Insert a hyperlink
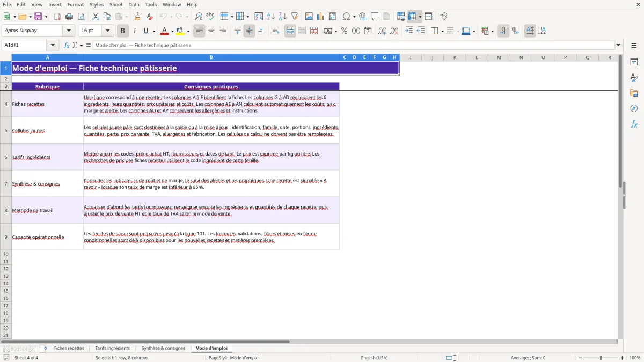This screenshot has height=362, width=644. coord(363,17)
